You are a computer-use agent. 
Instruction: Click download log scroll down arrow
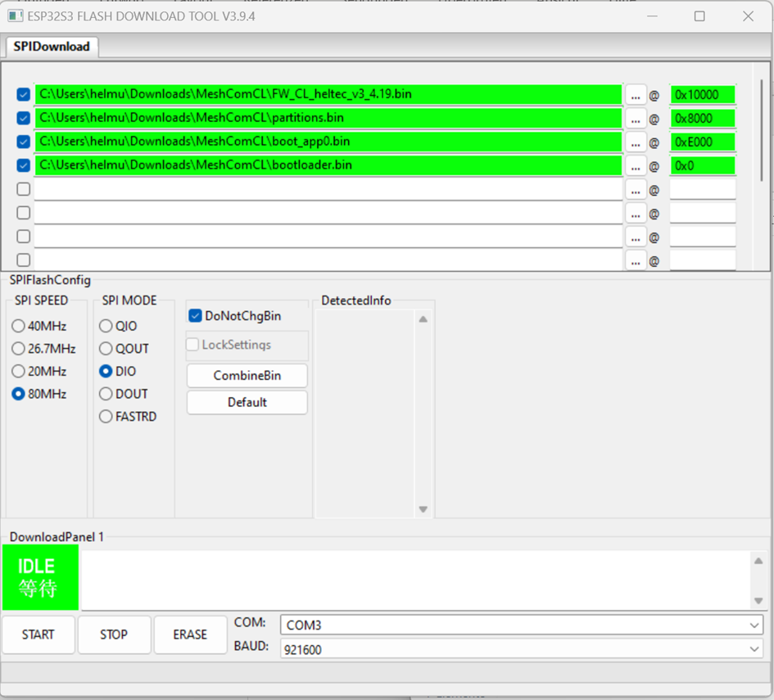click(758, 601)
